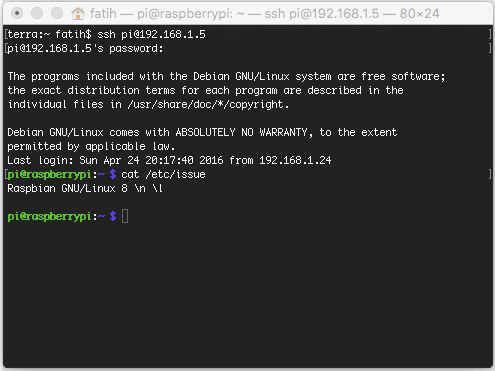The image size is (495, 371).
Task: Click the zoom window button
Action: click(57, 13)
